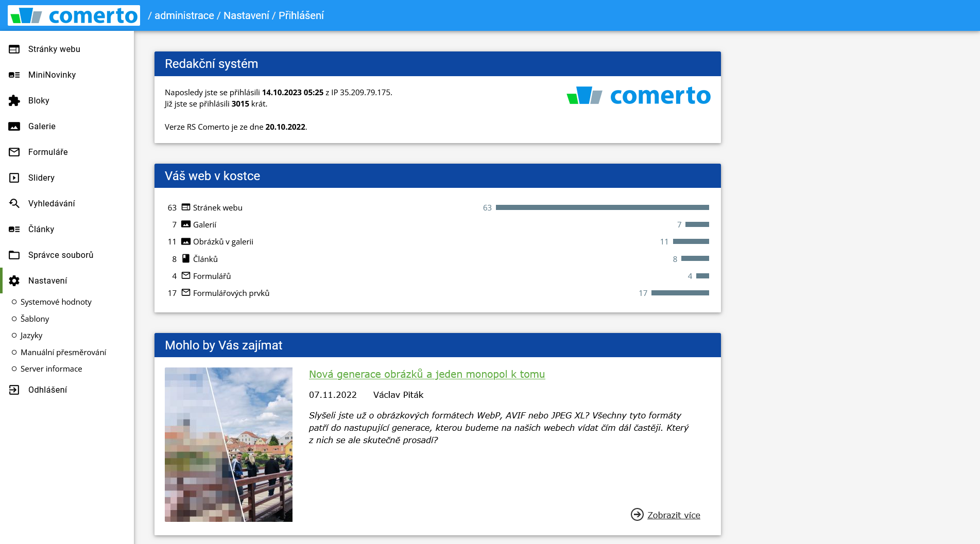This screenshot has width=980, height=544.
Task: Click the last login date 14.10.2023 05:25
Action: pos(293,92)
